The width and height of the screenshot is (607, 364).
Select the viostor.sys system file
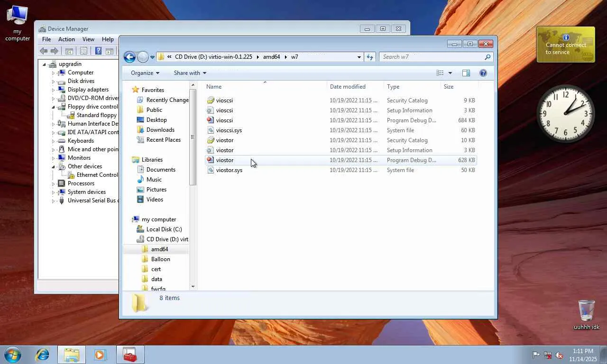(x=341, y=170)
